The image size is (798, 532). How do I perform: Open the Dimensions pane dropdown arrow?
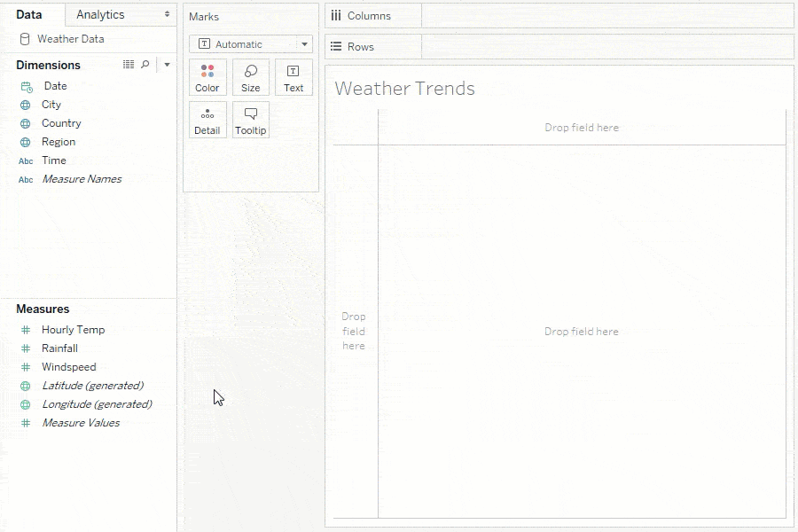click(165, 64)
